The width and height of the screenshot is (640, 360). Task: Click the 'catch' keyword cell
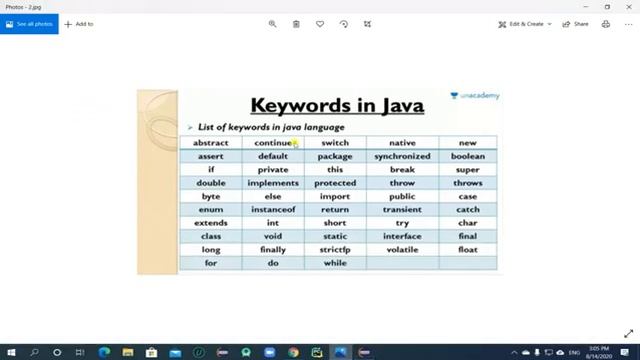point(468,209)
